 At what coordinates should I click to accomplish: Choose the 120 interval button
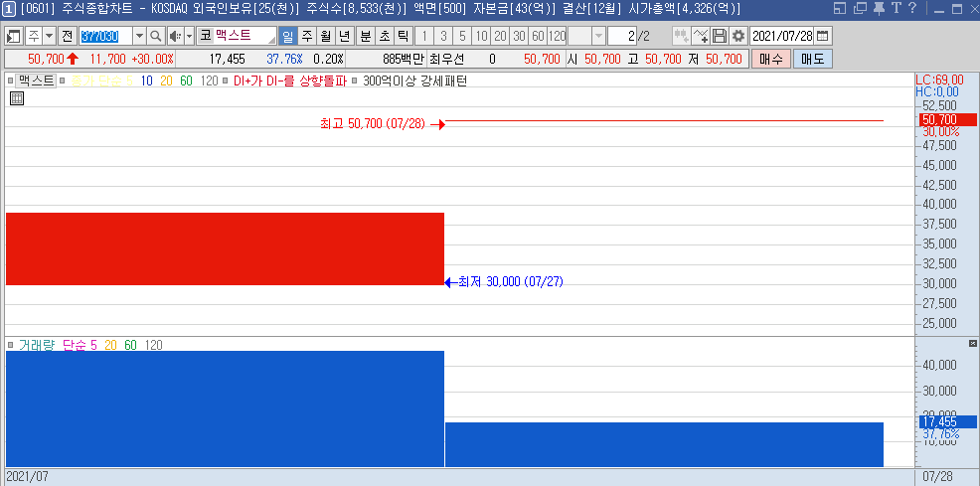[557, 36]
